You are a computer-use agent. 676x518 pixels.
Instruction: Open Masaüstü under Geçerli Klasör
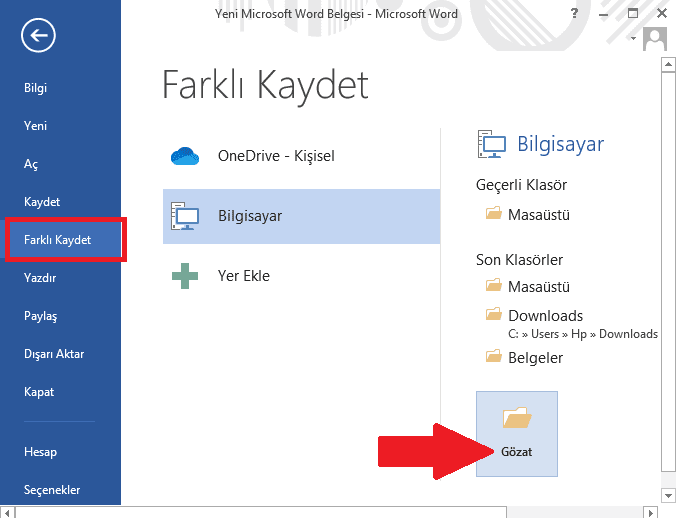coord(528,214)
